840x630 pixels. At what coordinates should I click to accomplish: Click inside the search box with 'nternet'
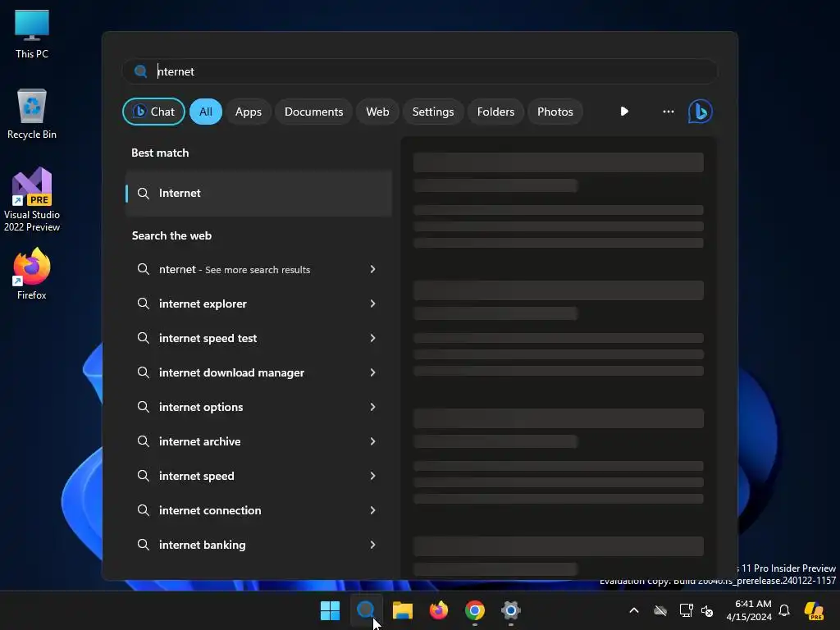point(420,71)
